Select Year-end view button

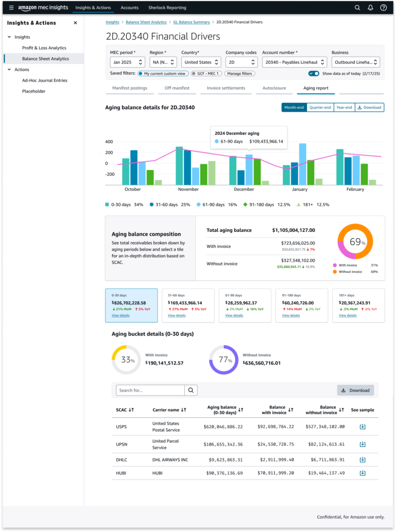click(x=344, y=107)
